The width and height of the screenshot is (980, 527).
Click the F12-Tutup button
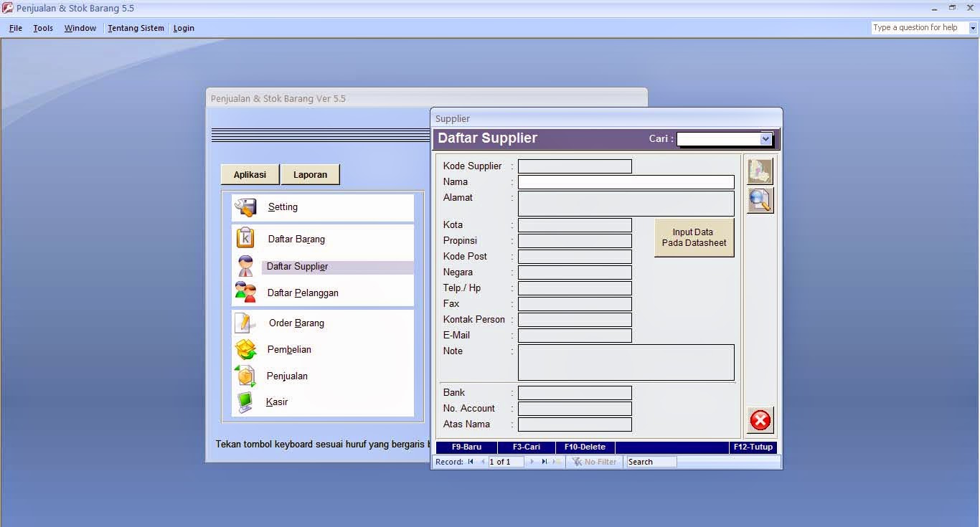753,447
